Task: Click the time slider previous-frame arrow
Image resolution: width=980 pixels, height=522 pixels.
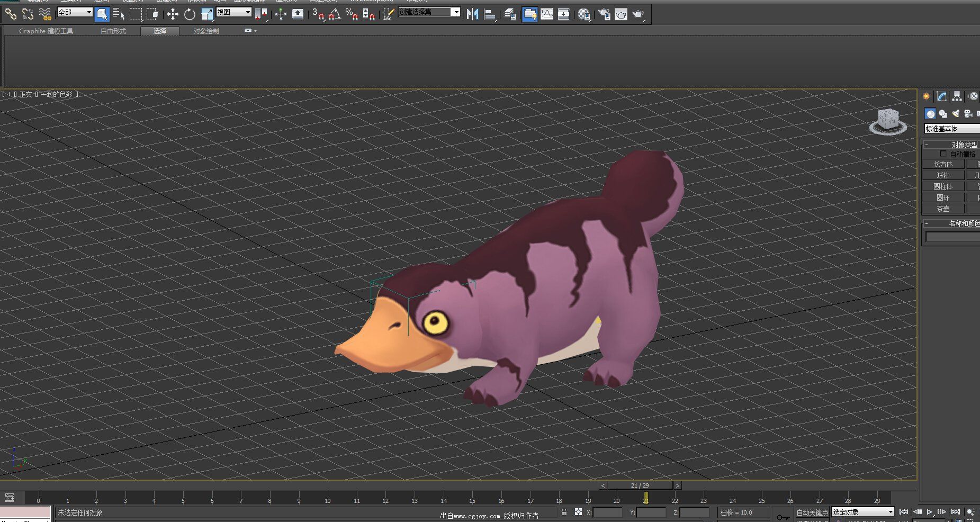Action: 603,485
